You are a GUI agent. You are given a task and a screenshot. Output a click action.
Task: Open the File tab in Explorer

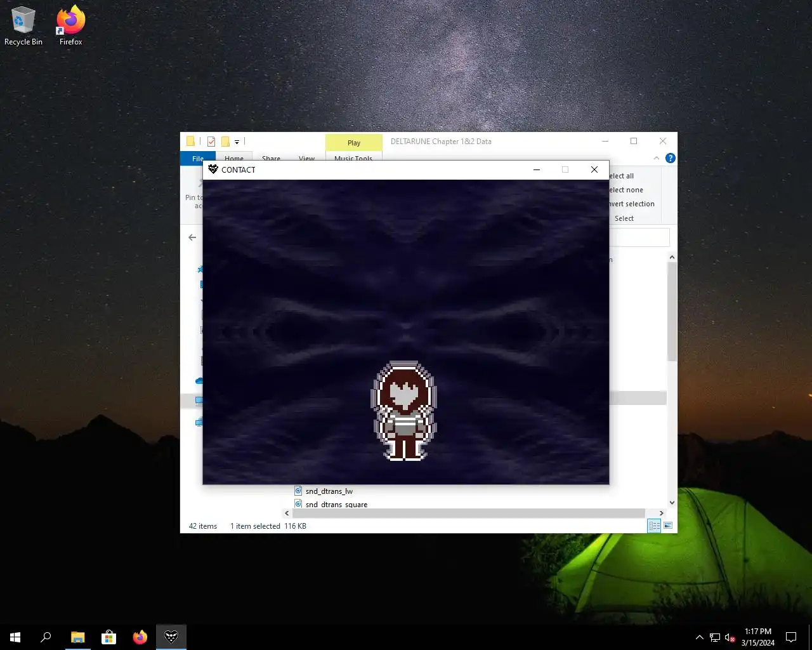click(198, 158)
